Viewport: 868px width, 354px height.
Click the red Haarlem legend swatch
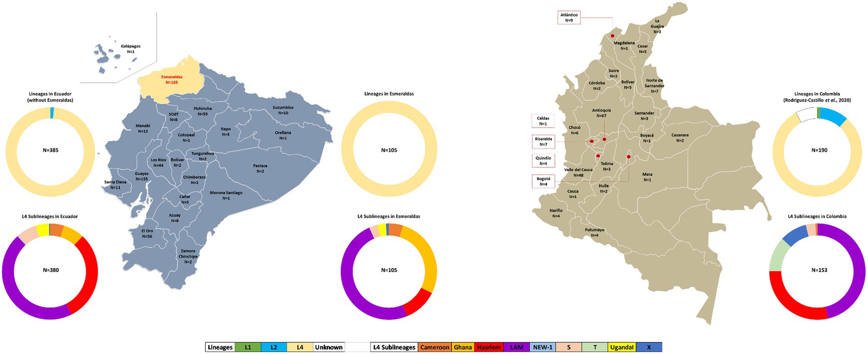point(489,347)
